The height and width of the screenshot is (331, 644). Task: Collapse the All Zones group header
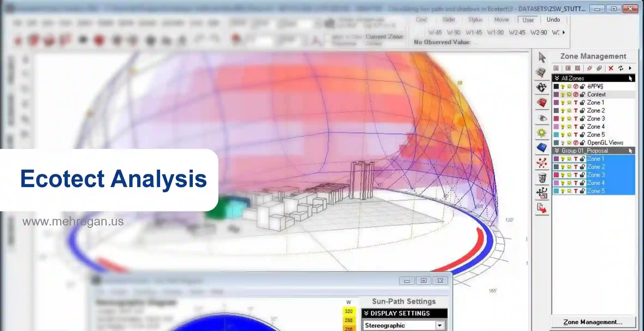click(x=557, y=78)
